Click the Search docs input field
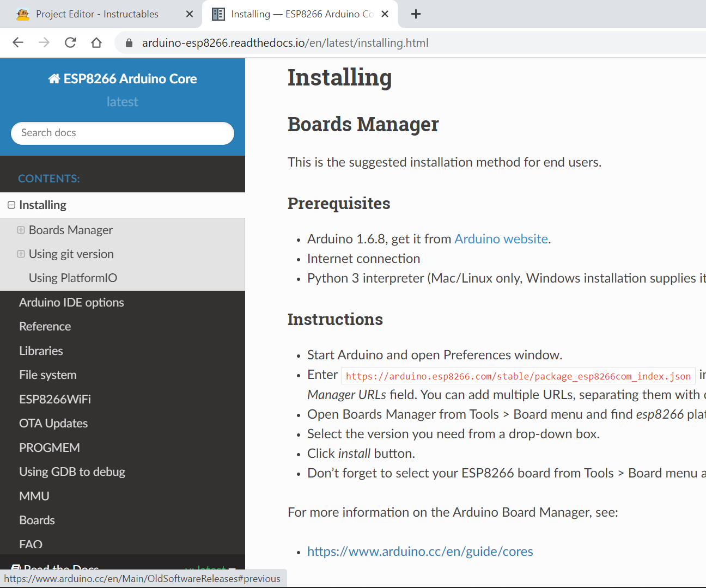The image size is (706, 588). click(x=123, y=133)
